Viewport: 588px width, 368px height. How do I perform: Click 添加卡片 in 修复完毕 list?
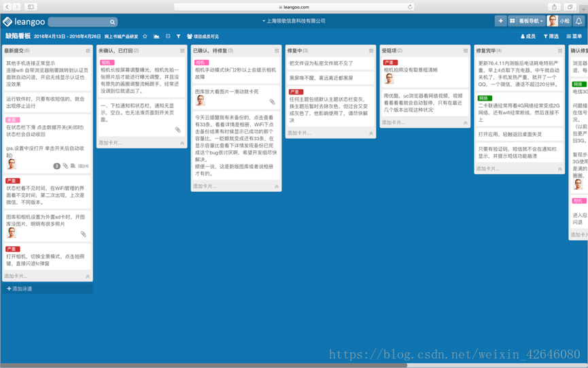(488, 169)
